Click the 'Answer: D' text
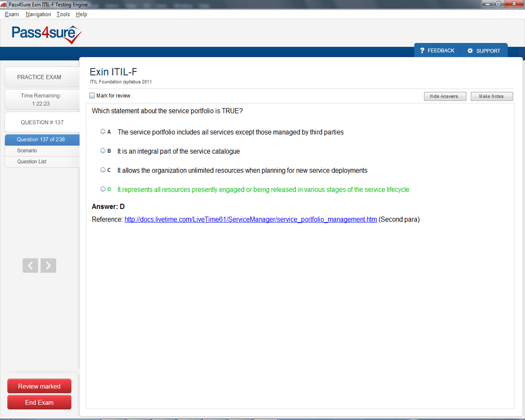525x420 pixels. click(108, 207)
